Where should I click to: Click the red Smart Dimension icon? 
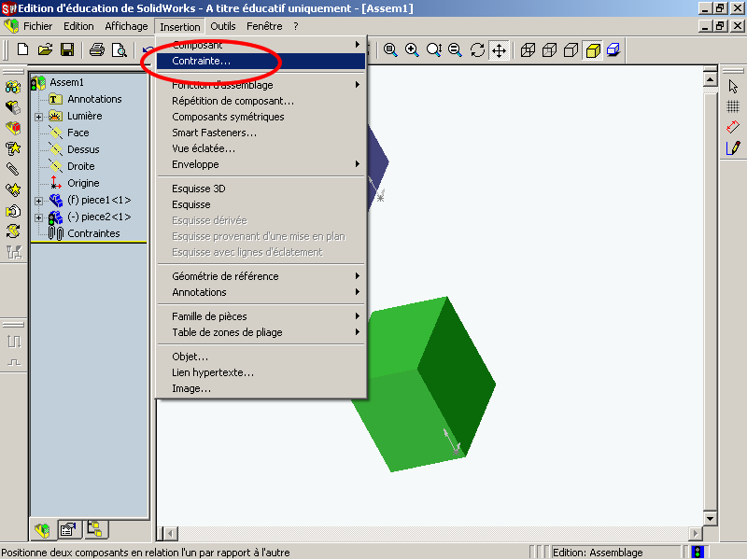pyautogui.click(x=733, y=127)
